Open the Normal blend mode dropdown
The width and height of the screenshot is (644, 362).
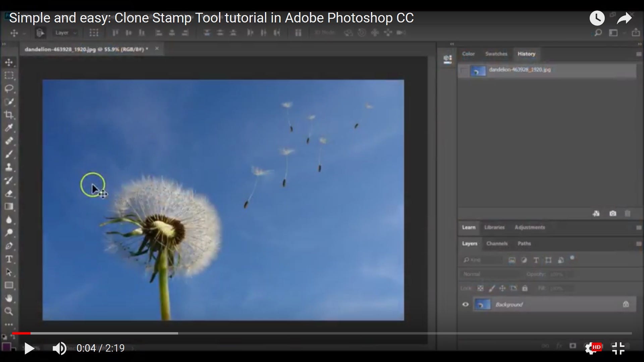[x=489, y=274]
